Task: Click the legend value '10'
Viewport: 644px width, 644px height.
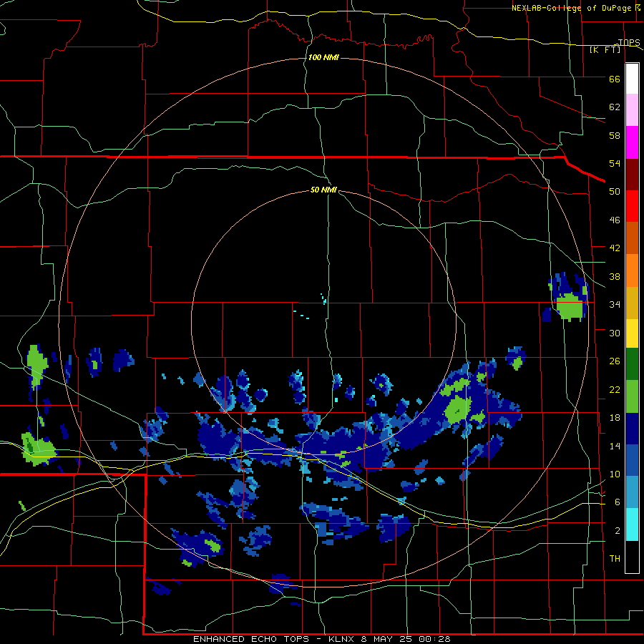Action: point(615,474)
